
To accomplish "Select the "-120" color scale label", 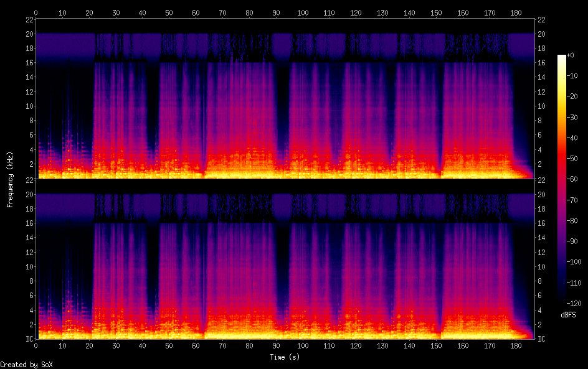I will [574, 304].
